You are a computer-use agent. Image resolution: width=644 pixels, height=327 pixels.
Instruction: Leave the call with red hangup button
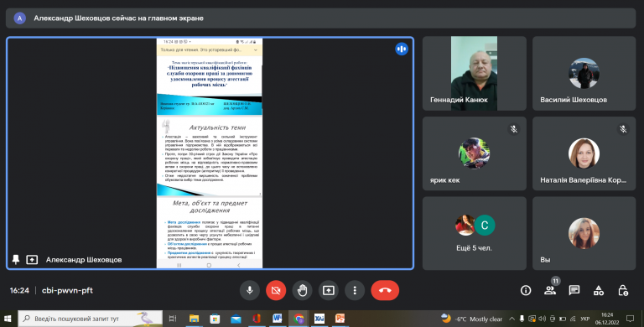(x=385, y=290)
